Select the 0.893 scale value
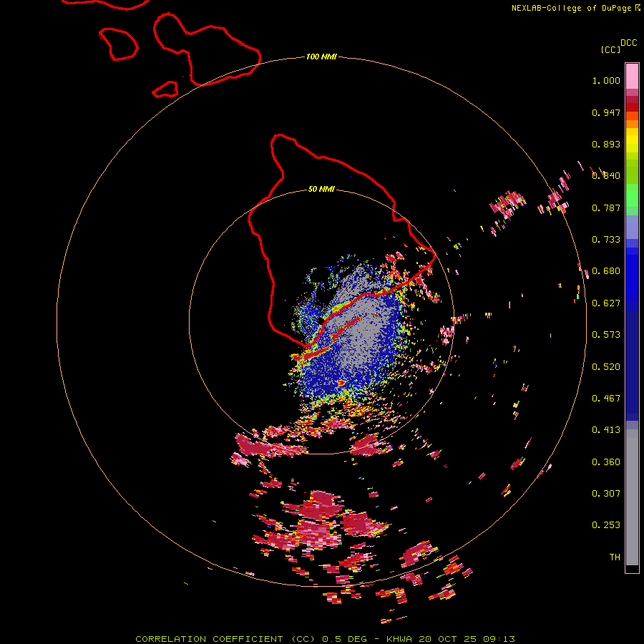644x644 pixels. pyautogui.click(x=606, y=144)
